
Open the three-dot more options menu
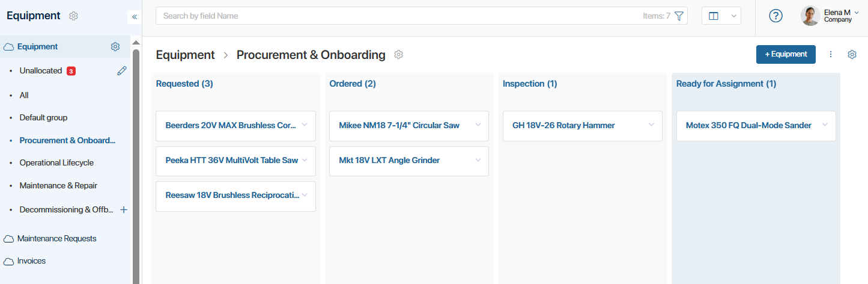point(831,54)
